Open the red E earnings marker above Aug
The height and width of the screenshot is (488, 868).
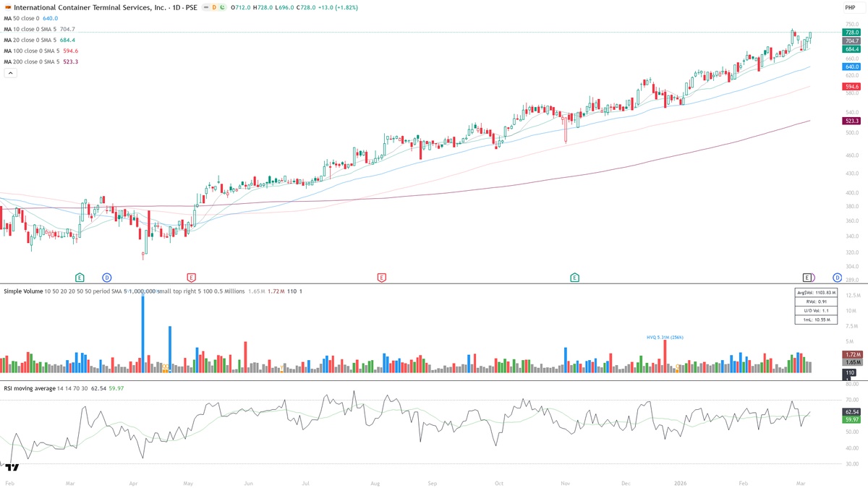point(380,277)
